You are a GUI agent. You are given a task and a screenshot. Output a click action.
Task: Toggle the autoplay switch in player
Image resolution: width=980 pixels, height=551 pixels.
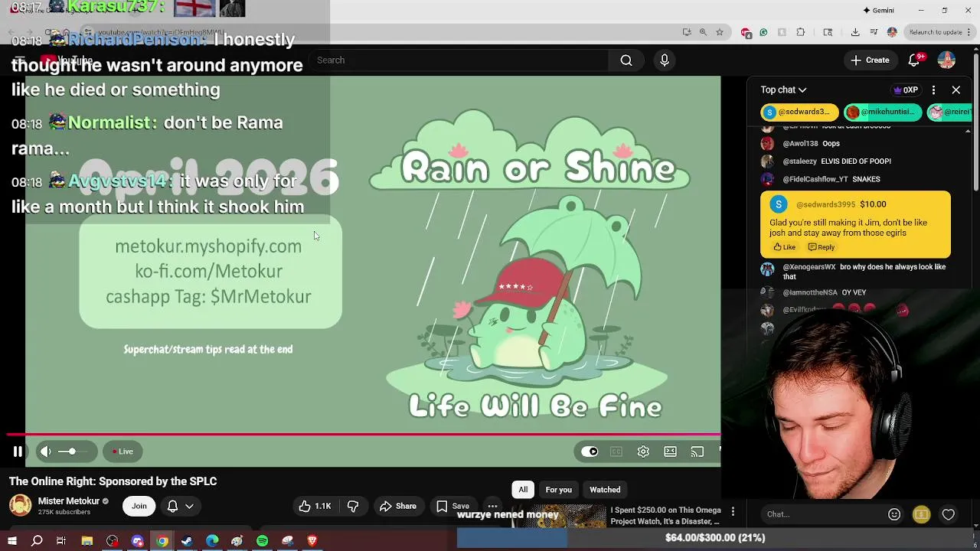point(590,452)
